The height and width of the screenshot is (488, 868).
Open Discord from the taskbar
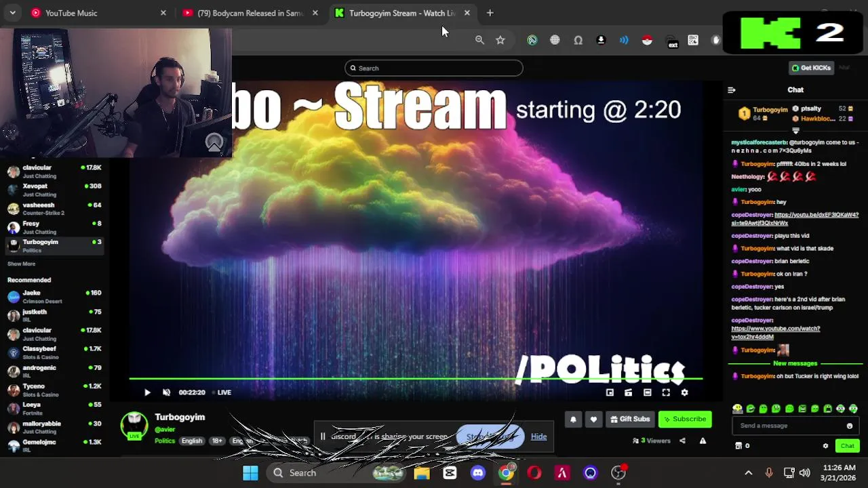478,473
